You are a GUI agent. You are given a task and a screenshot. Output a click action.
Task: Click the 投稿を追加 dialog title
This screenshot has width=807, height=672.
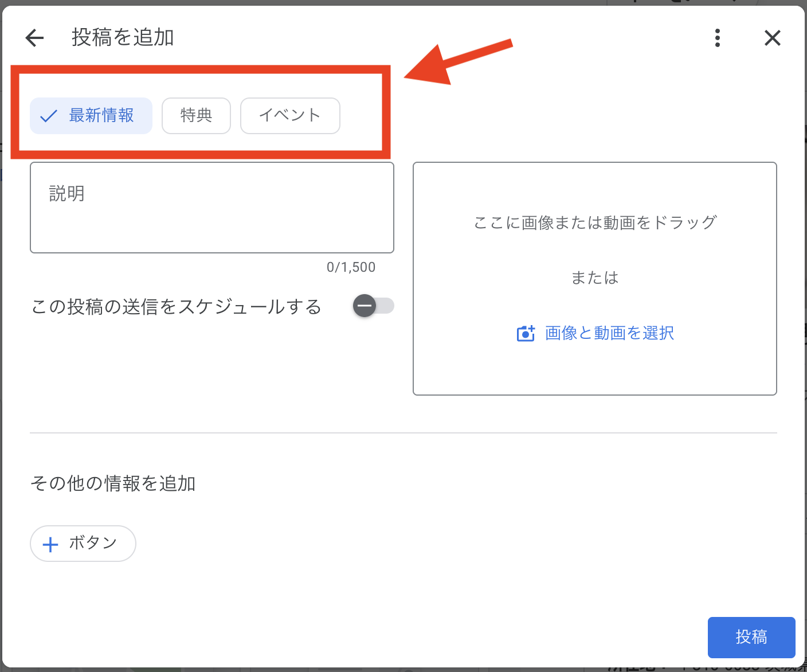(x=123, y=38)
